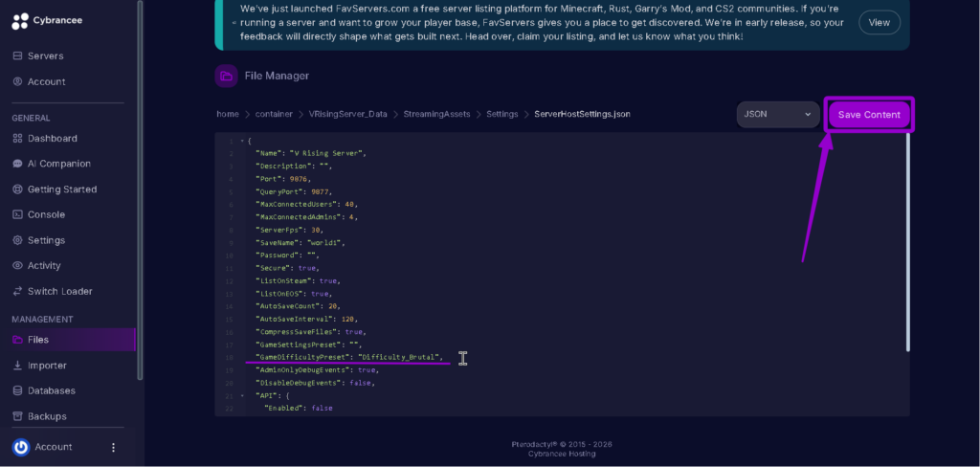Click the View button on the FavServers banner
The image size is (980, 467).
[x=880, y=23]
